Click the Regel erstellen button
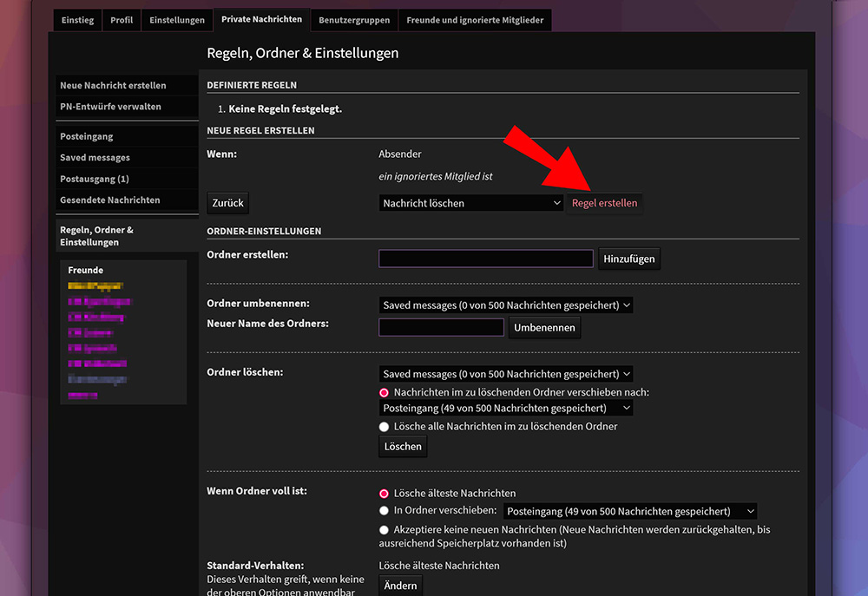868x596 pixels. point(604,203)
